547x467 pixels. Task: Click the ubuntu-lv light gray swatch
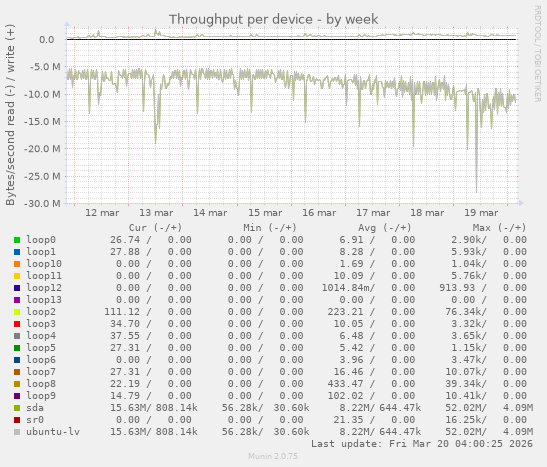point(17,432)
